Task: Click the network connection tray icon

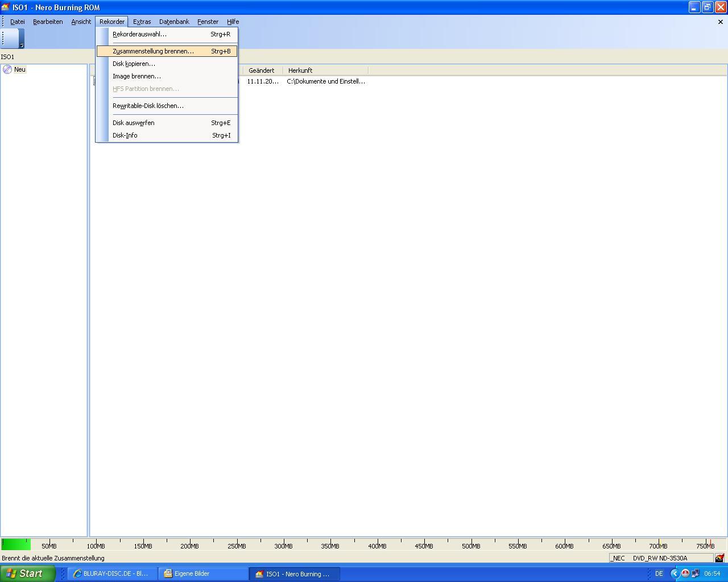Action: (x=695, y=573)
